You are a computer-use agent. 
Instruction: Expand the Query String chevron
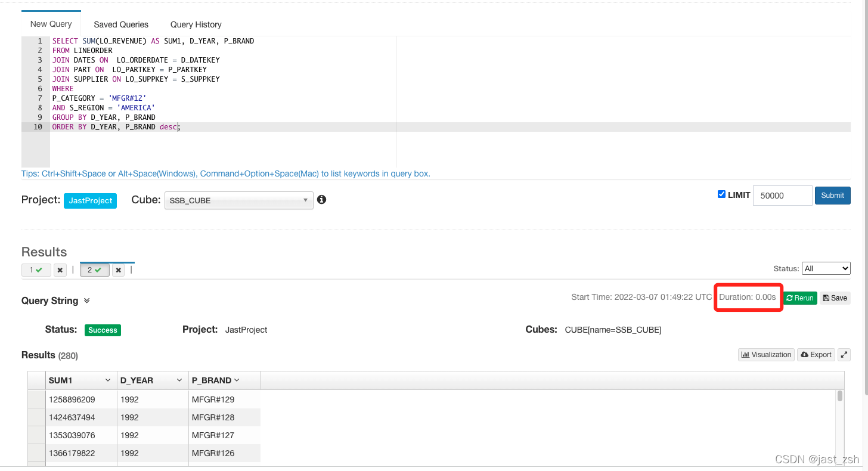87,300
